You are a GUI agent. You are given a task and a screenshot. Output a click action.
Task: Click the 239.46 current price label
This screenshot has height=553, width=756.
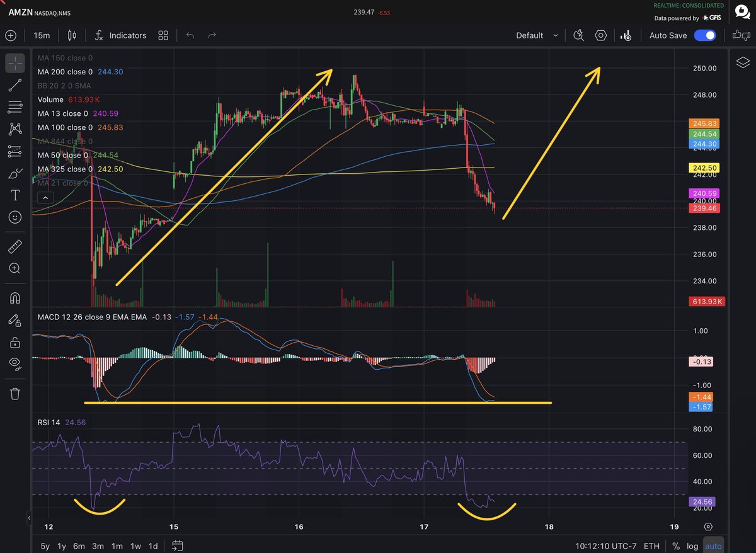click(x=704, y=208)
